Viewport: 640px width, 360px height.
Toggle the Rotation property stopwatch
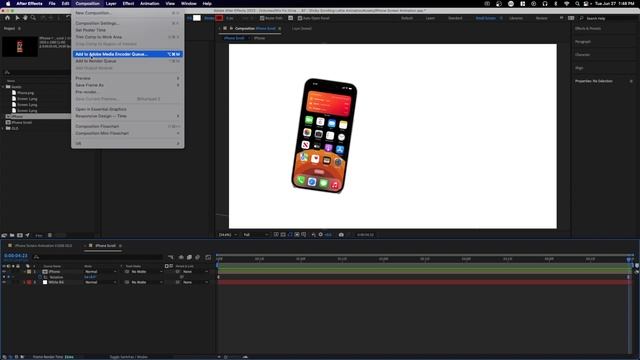tap(40, 277)
